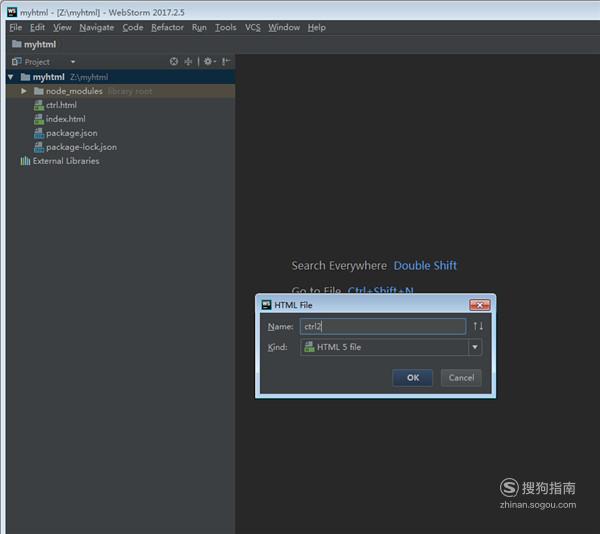Click package.json file icon
600x534 pixels.
click(x=39, y=134)
